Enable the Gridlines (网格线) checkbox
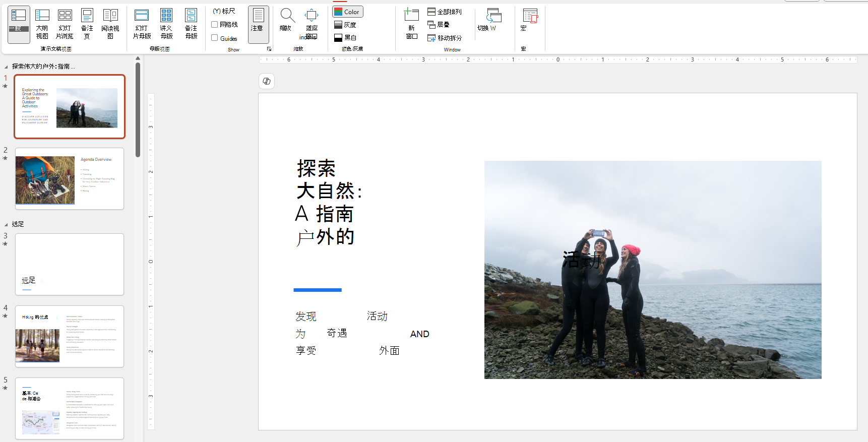The height and width of the screenshot is (442, 868). (x=215, y=24)
